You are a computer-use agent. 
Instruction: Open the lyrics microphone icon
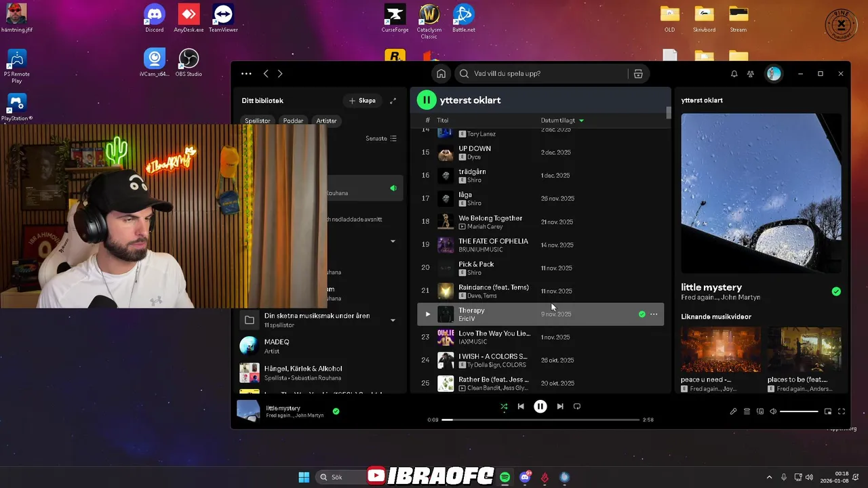[x=733, y=411]
